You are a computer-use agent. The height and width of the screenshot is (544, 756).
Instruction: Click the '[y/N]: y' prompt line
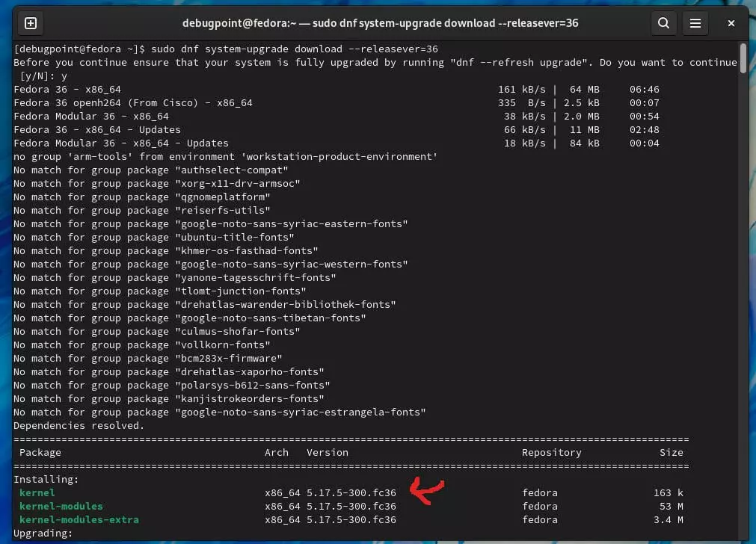[43, 75]
